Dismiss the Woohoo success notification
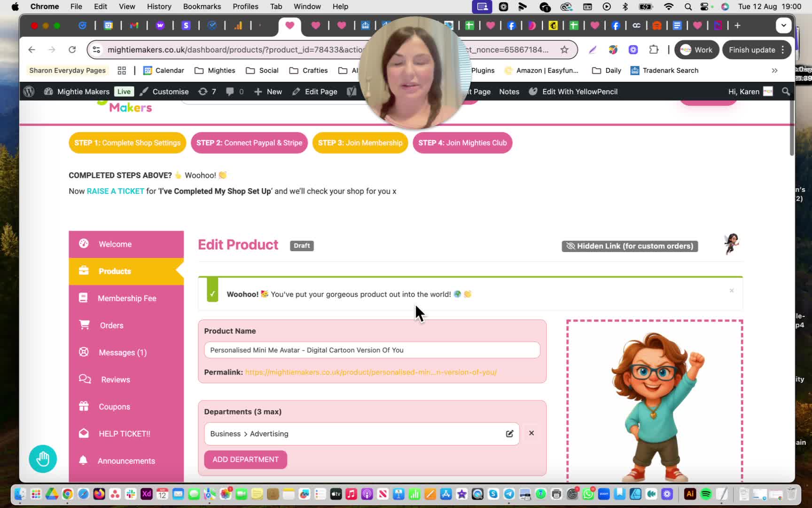 click(x=732, y=291)
